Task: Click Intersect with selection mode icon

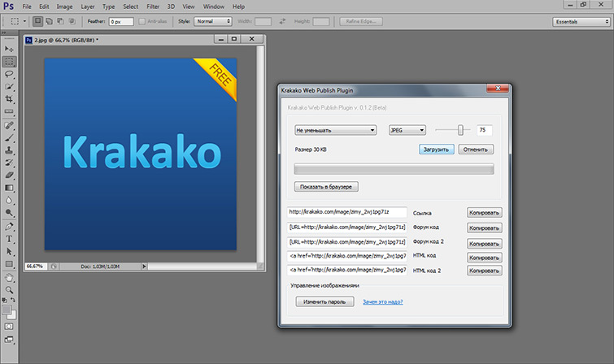Action: (x=72, y=21)
